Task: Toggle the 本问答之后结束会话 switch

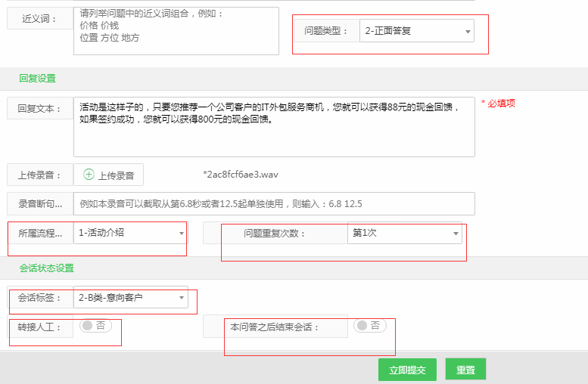Action: (x=369, y=326)
